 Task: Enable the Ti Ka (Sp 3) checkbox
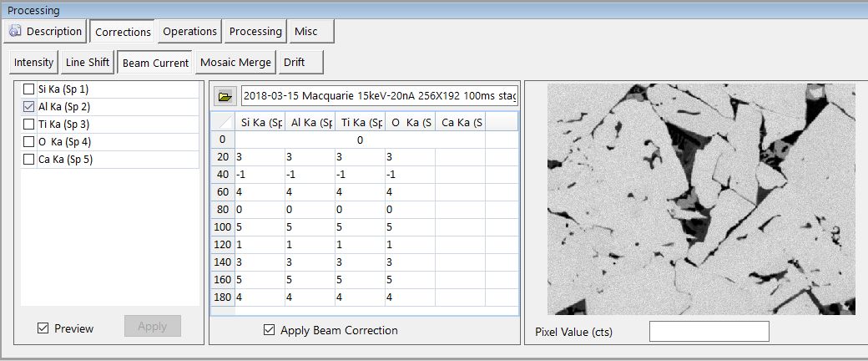[x=29, y=125]
